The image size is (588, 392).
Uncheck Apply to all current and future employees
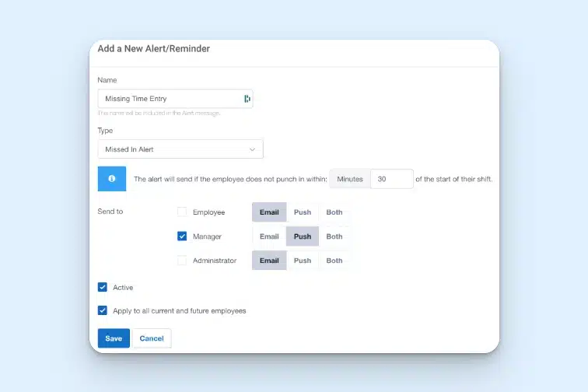[103, 310]
